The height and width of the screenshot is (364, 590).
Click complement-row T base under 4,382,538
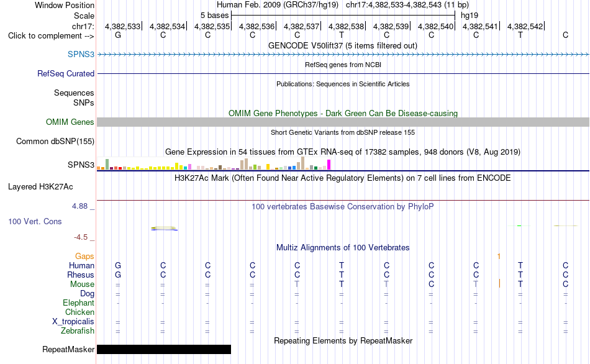point(342,35)
